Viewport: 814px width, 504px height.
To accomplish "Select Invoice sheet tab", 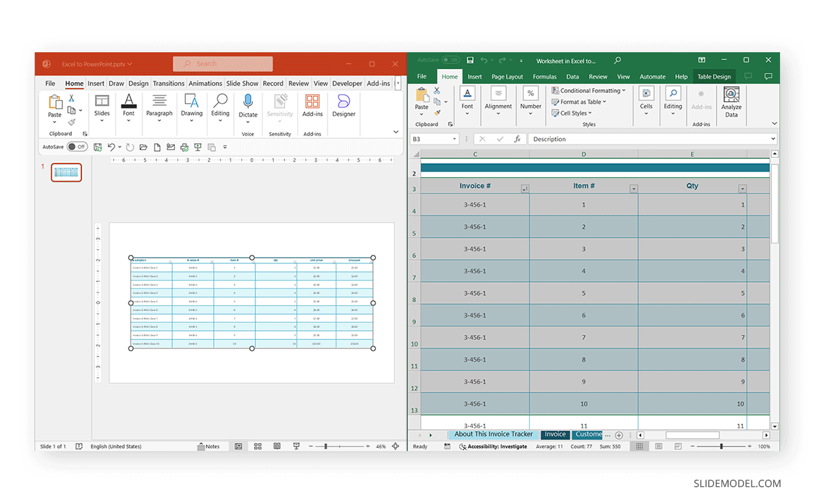I will 555,434.
